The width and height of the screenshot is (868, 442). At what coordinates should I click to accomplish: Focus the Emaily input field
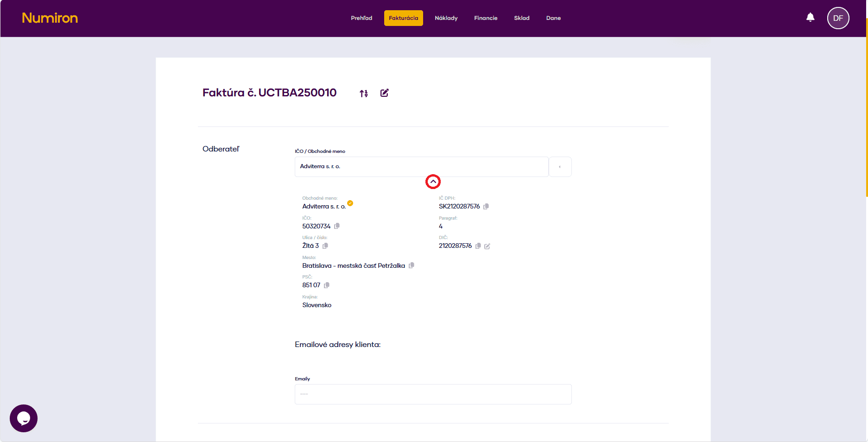click(x=433, y=394)
